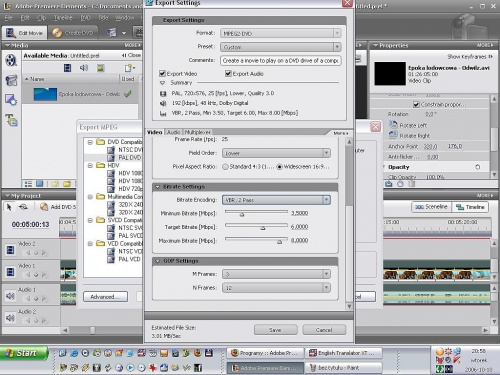Click Internet Explorer icon in quick launch
This screenshot has width=500, height=375.
click(x=74, y=353)
